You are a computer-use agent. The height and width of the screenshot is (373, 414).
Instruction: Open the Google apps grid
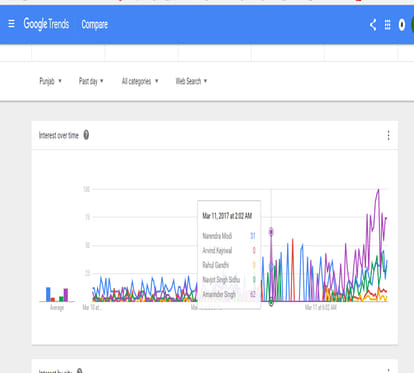pos(387,25)
